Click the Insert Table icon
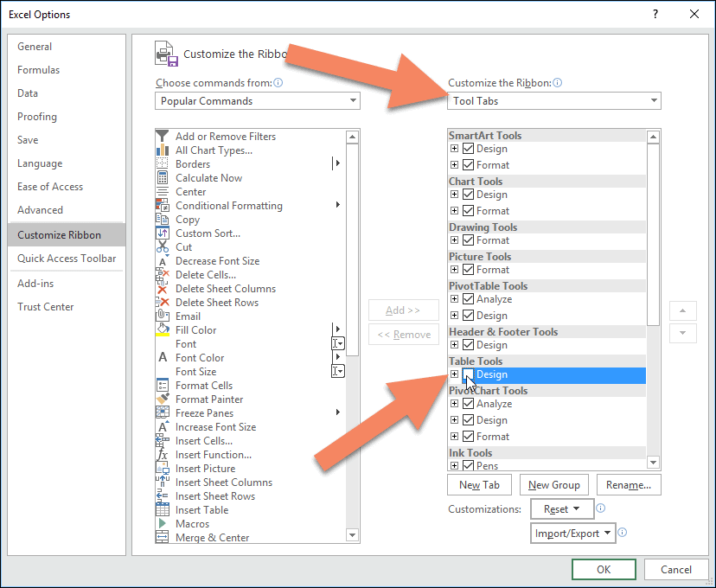This screenshot has height=588, width=716. (x=162, y=510)
